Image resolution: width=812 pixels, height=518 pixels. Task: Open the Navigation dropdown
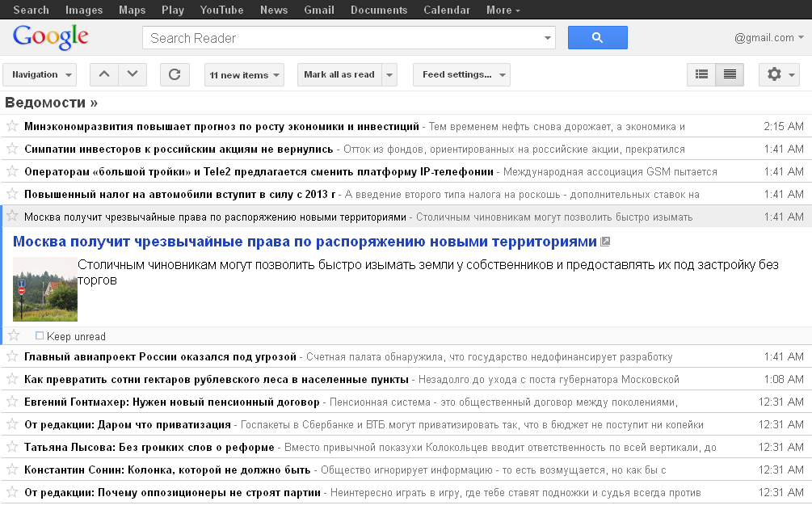click(40, 74)
